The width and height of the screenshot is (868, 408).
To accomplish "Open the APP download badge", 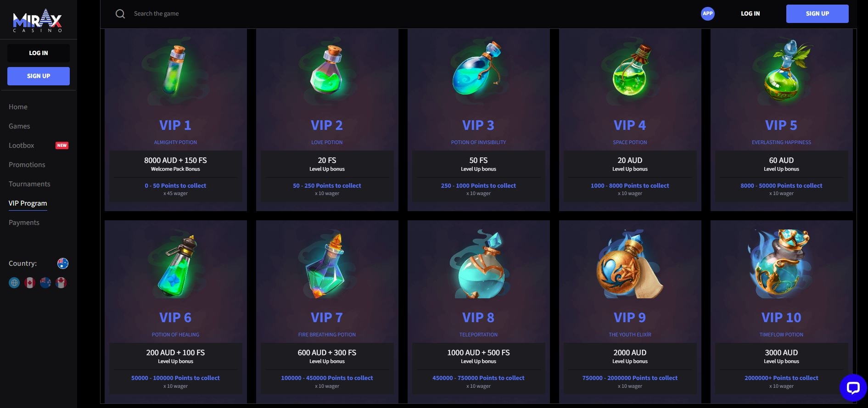I will pos(708,14).
